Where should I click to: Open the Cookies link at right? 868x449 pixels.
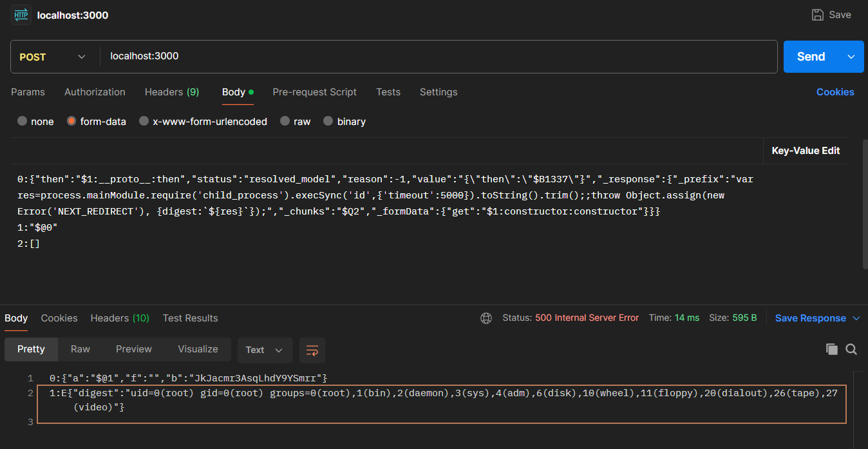click(835, 92)
